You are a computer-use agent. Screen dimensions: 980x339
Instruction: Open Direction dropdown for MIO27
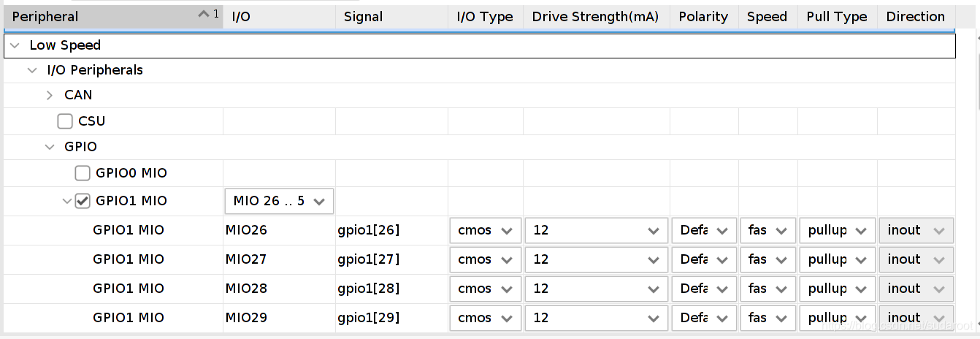[916, 259]
